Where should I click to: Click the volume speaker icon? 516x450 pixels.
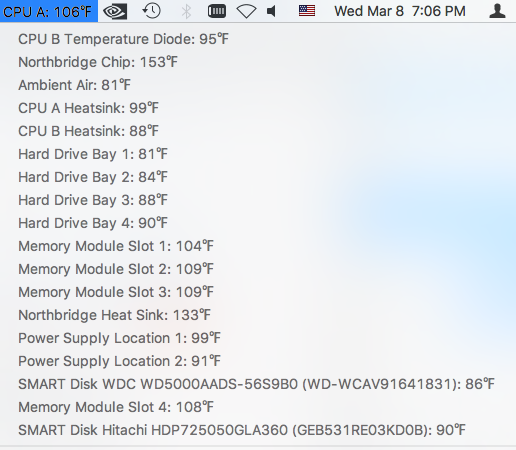[271, 11]
